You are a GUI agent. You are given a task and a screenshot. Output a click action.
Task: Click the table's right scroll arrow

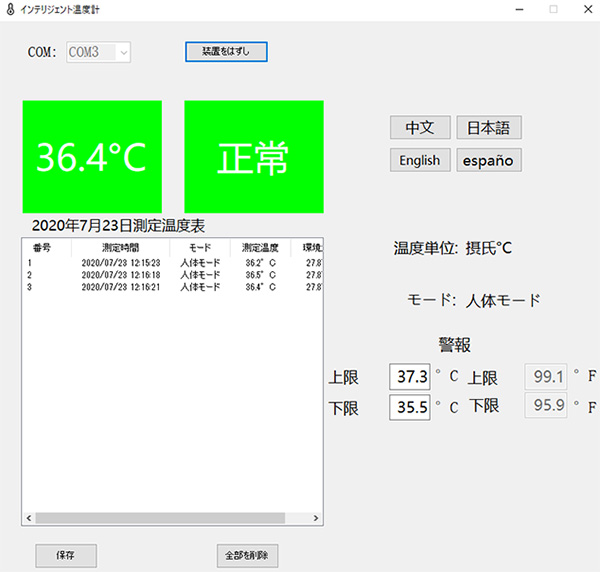[x=316, y=518]
